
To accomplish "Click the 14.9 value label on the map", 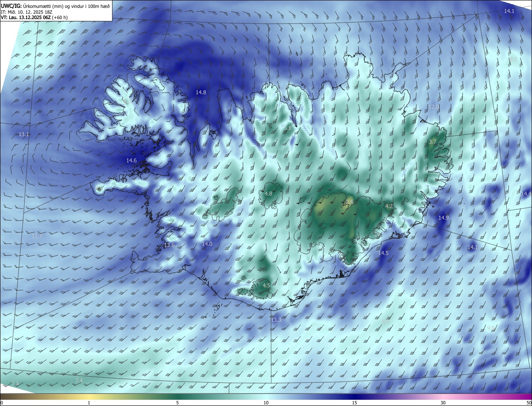I will 444,218.
